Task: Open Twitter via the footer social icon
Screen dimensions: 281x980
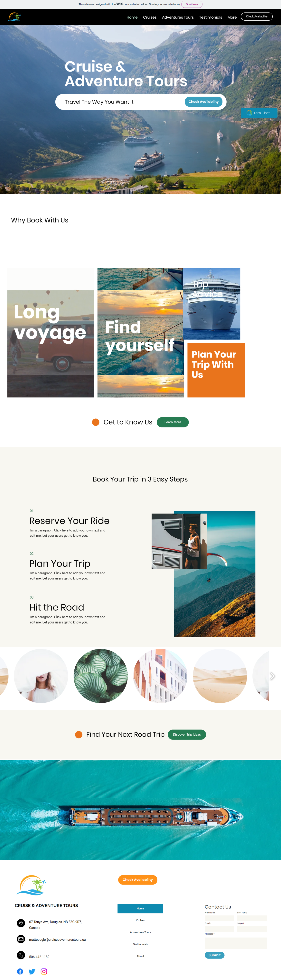Action: tap(32, 971)
